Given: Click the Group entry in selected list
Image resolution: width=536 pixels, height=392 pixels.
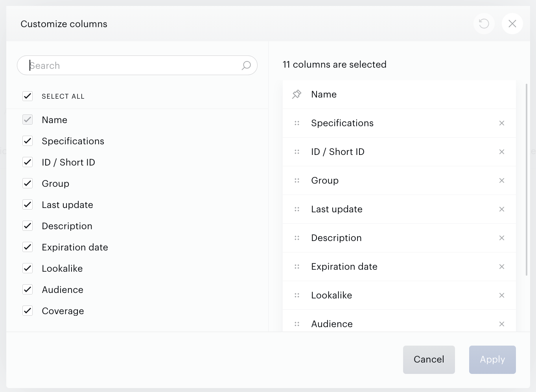Looking at the screenshot, I should [399, 180].
